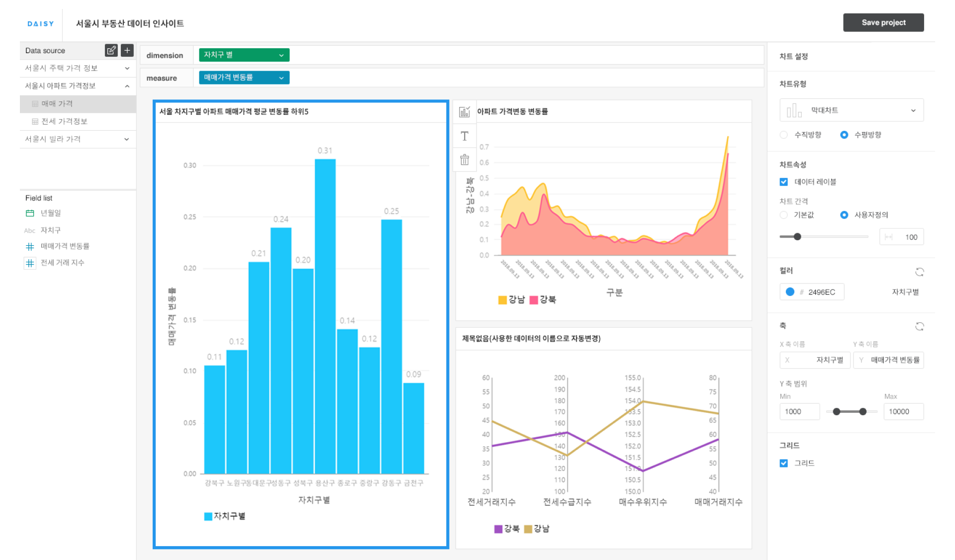
Task: Open the 막대차트 chart type dropdown
Action: (x=851, y=110)
